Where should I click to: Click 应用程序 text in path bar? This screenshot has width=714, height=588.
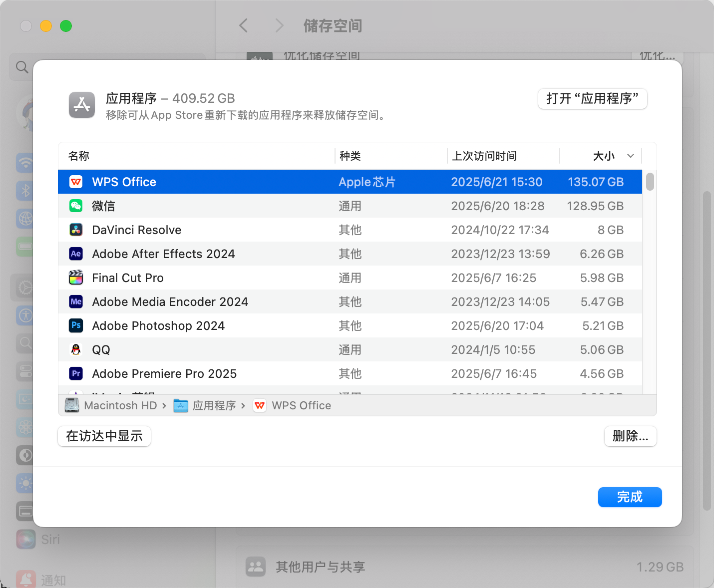[x=214, y=405]
